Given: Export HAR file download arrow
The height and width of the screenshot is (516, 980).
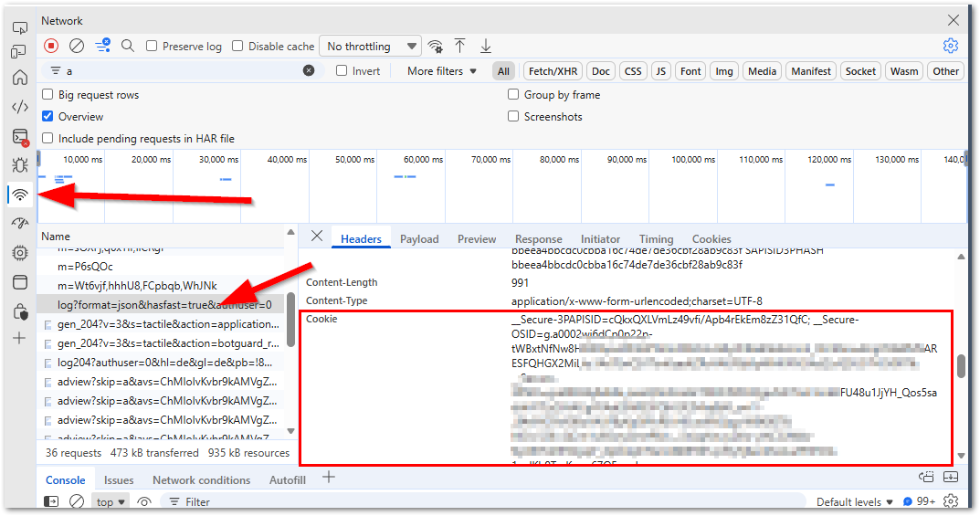Looking at the screenshot, I should click(486, 46).
